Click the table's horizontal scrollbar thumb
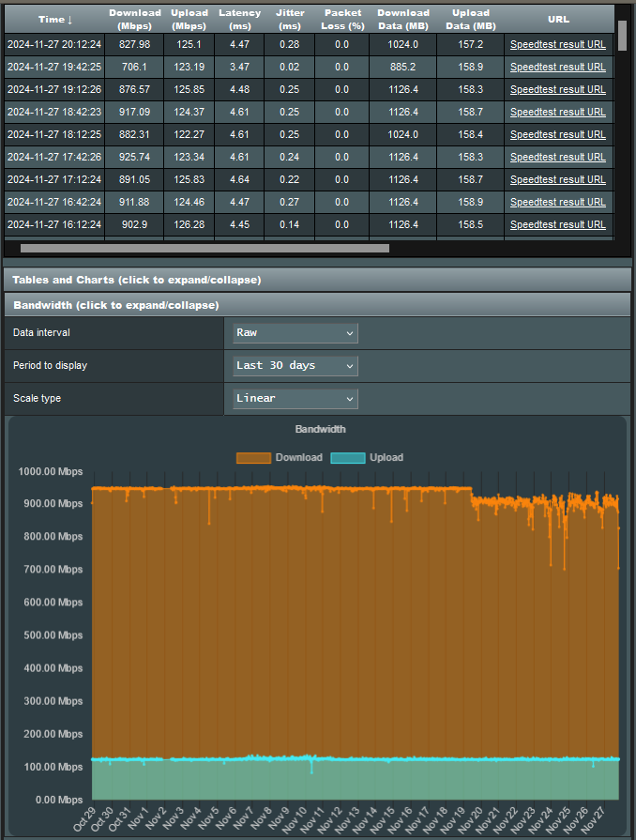The height and width of the screenshot is (840, 636). tap(204, 249)
